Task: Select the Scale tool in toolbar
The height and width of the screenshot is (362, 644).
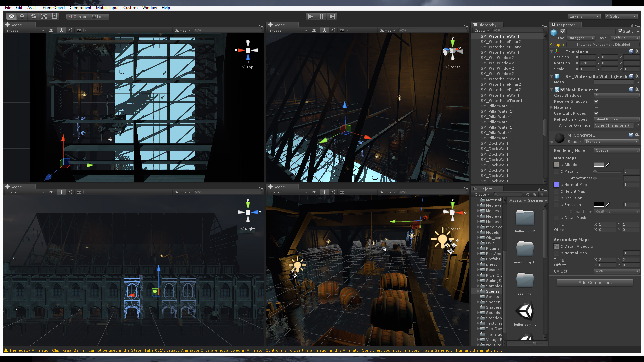Action: tap(44, 16)
